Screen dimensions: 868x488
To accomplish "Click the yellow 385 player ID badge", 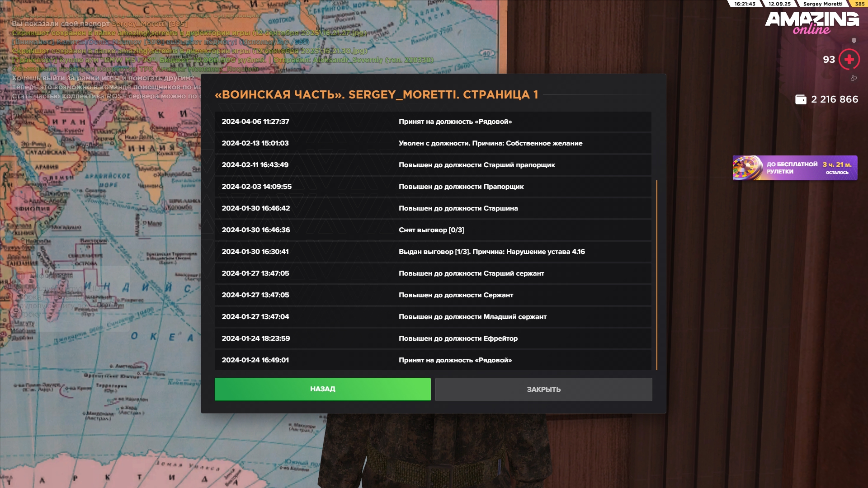I will tap(859, 4).
